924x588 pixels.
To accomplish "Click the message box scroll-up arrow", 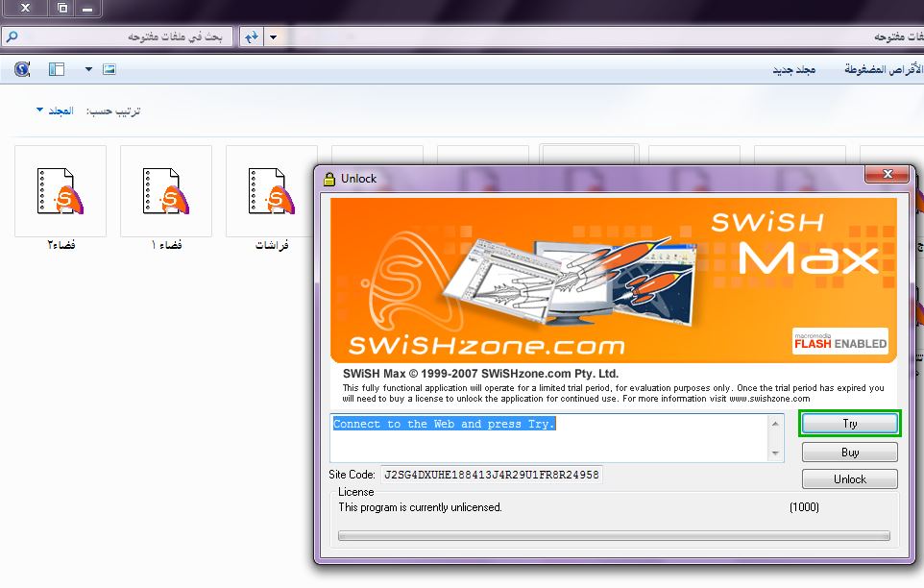I will 777,422.
